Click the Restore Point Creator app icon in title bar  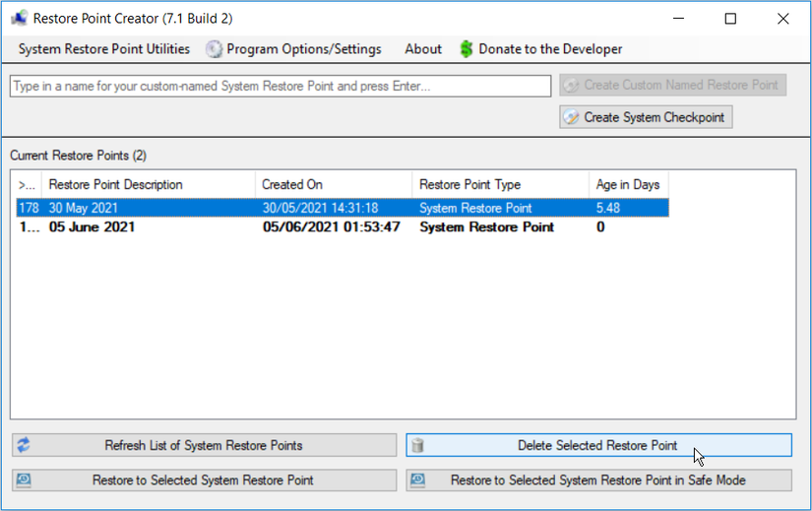tap(19, 18)
